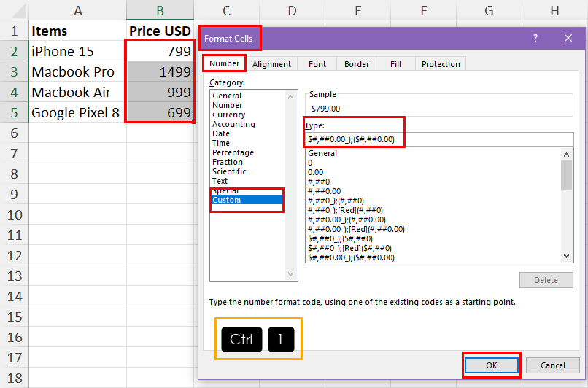Open the Border tab

pos(357,64)
